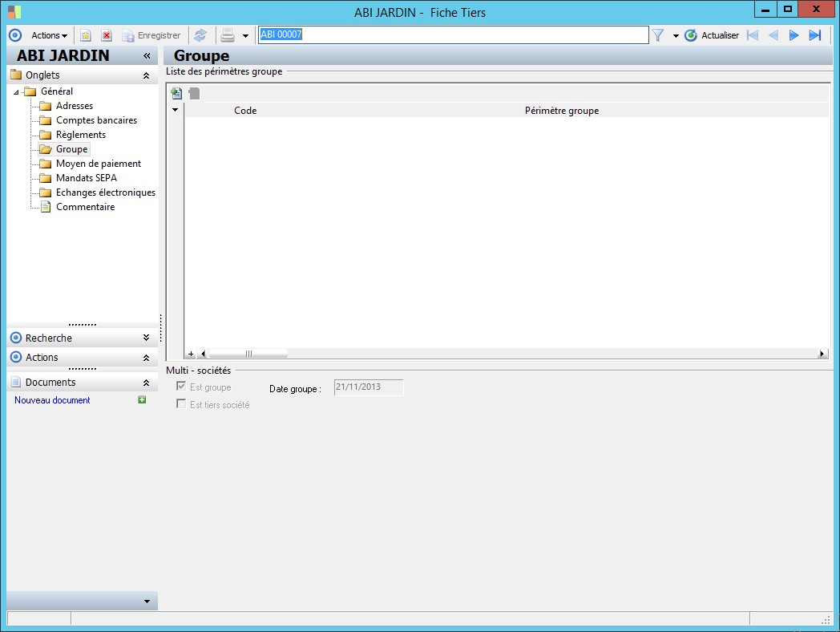Open the grid row selector dropdown arrow
Image resolution: width=840 pixels, height=632 pixels.
[x=176, y=110]
